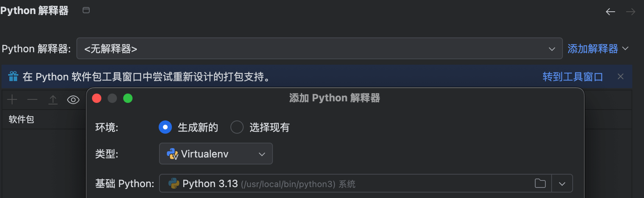Select the 选择现有 radio button
Image resolution: width=644 pixels, height=198 pixels.
tap(237, 127)
